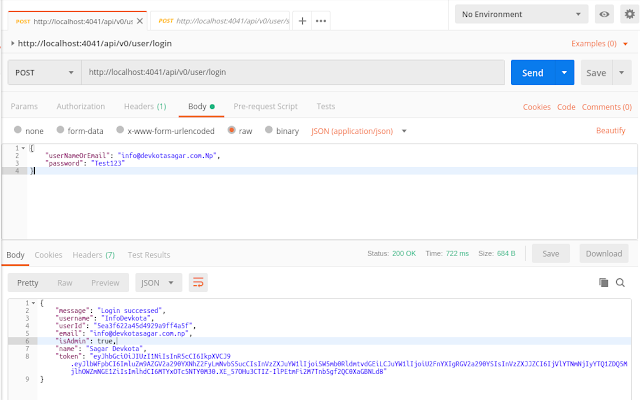Select the raw body type
640x400 pixels.
(x=231, y=130)
